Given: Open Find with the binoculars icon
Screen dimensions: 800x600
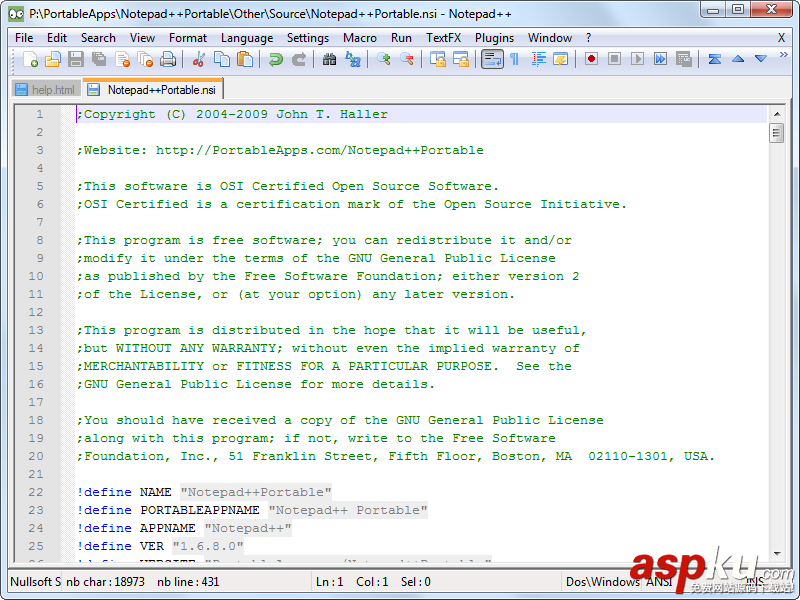Looking at the screenshot, I should pos(330,59).
